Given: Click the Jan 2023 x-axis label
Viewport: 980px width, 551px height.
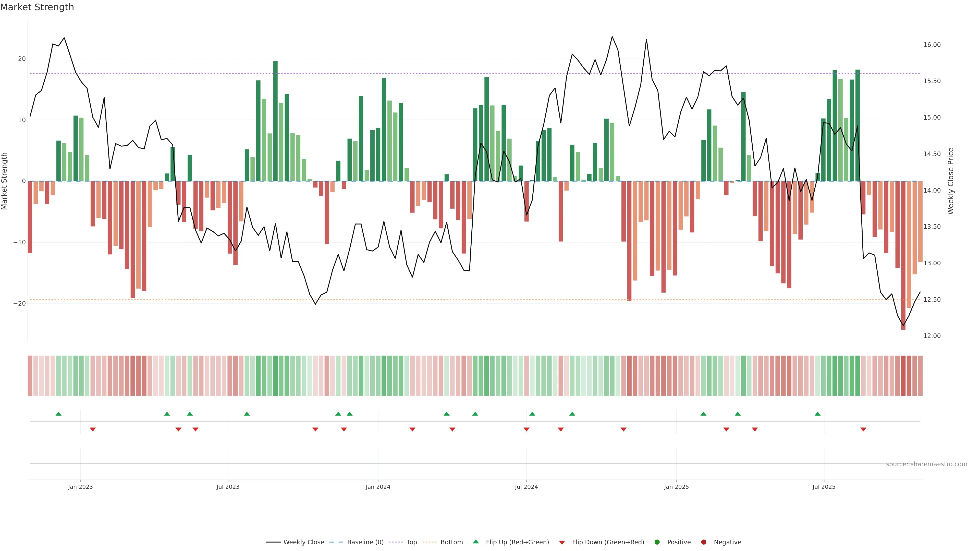Looking at the screenshot, I should click(x=80, y=487).
